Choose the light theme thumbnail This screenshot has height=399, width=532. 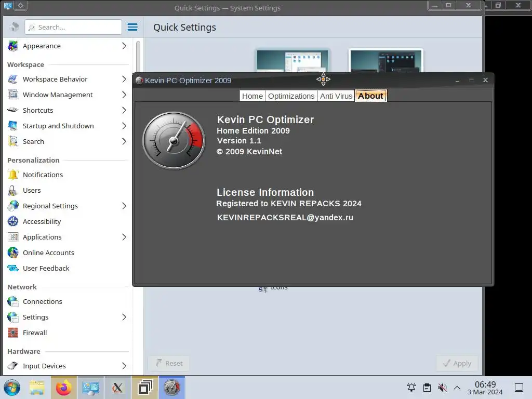click(292, 61)
